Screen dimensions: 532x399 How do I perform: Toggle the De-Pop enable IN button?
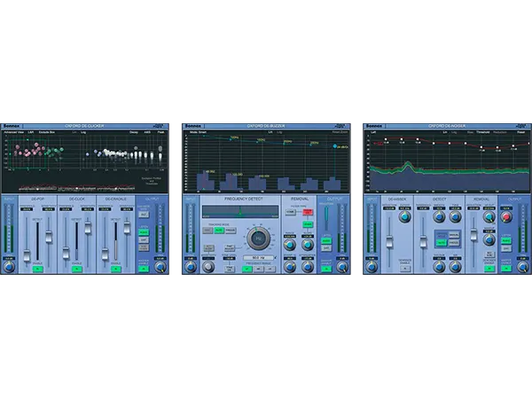pos(37,269)
